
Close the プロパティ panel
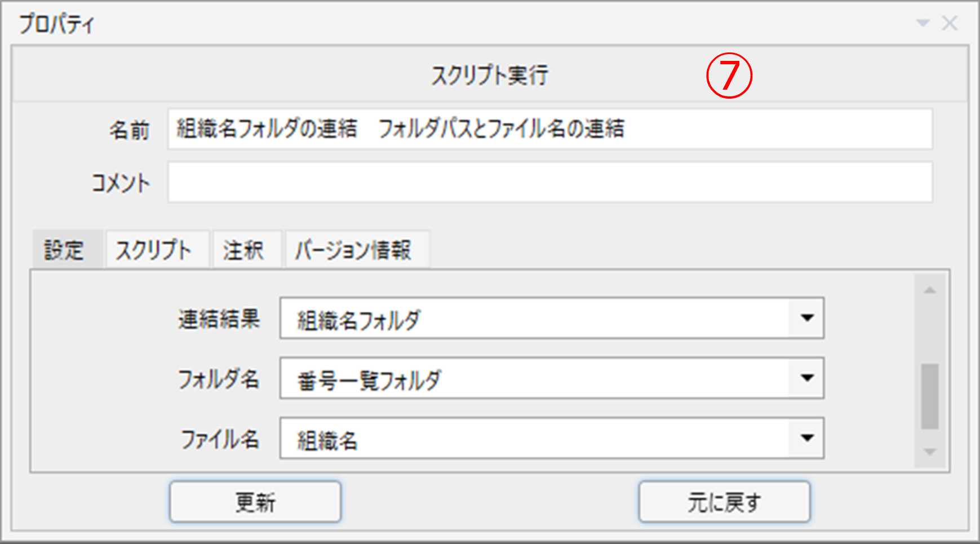tap(950, 23)
